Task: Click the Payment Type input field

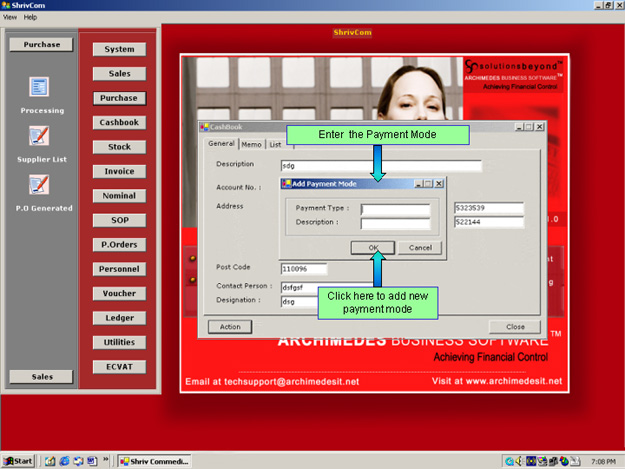Action: pyautogui.click(x=395, y=209)
